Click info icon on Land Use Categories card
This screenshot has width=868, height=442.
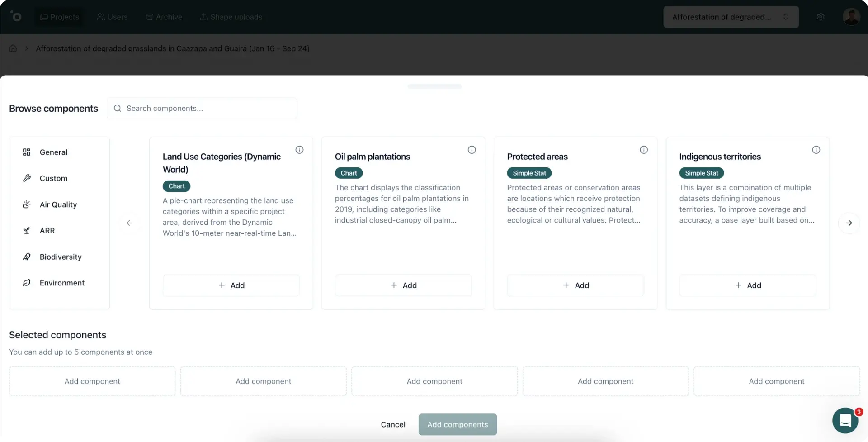(x=299, y=150)
